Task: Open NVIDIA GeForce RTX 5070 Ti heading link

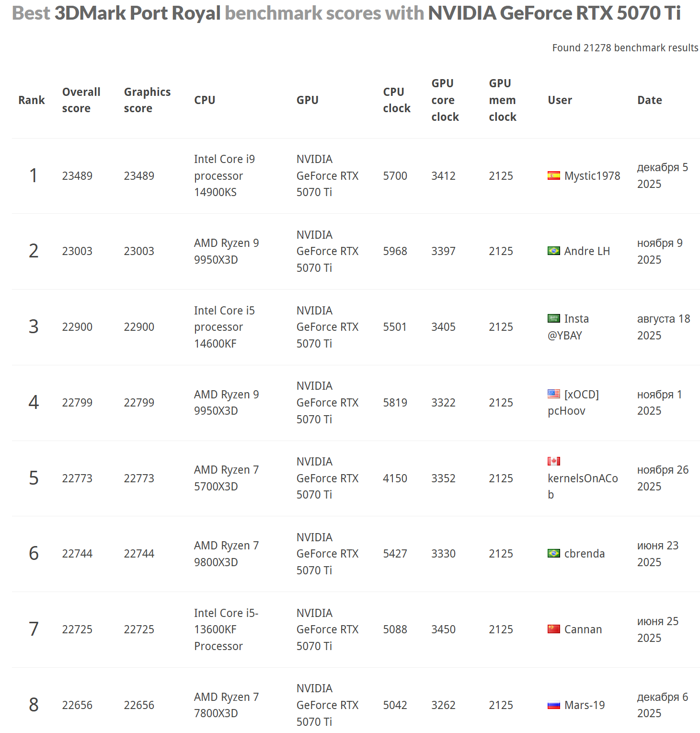Action: 554,13
